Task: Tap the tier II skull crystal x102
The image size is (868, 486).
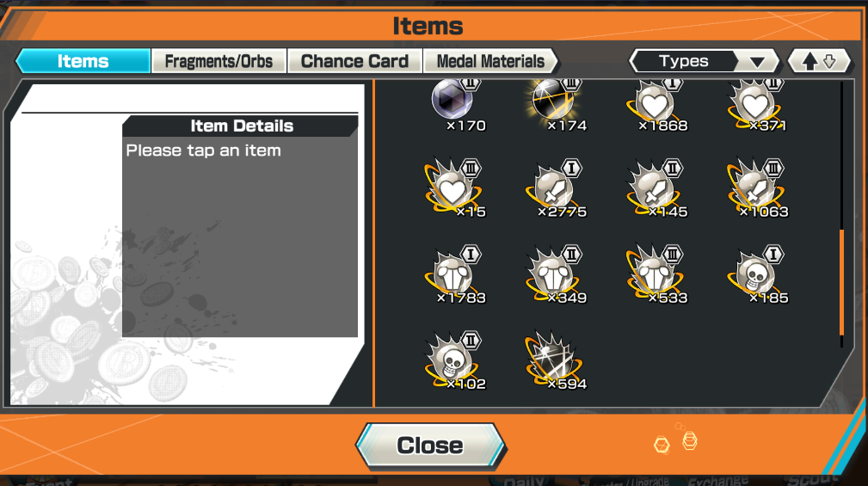Action: 456,361
